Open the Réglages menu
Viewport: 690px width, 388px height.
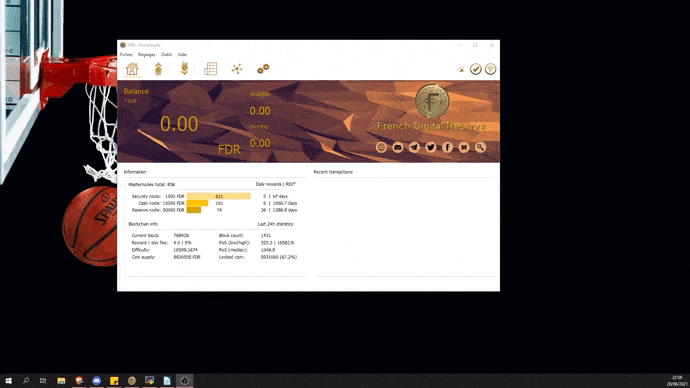coord(147,55)
